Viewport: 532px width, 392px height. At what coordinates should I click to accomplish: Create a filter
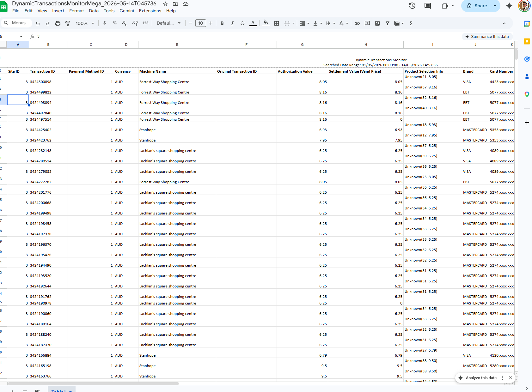click(x=388, y=23)
